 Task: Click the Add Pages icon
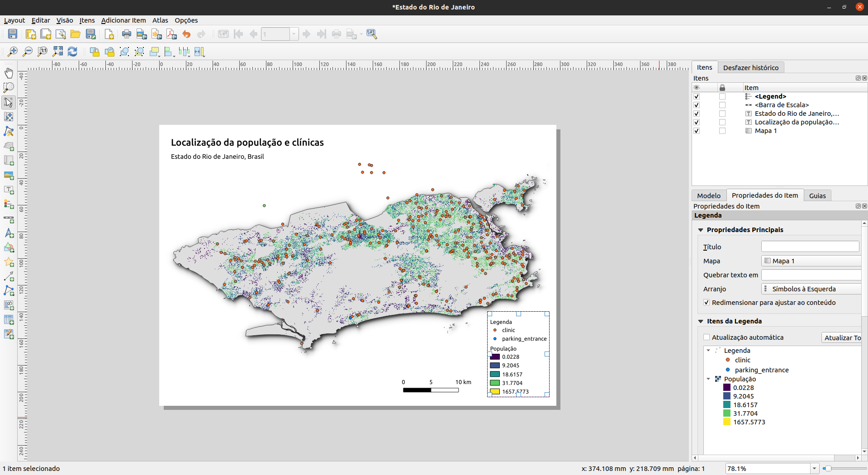click(x=109, y=34)
